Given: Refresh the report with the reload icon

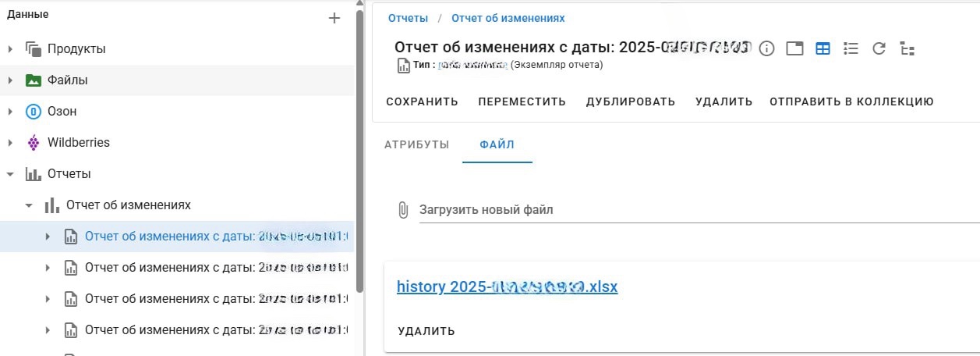Looking at the screenshot, I should [879, 48].
